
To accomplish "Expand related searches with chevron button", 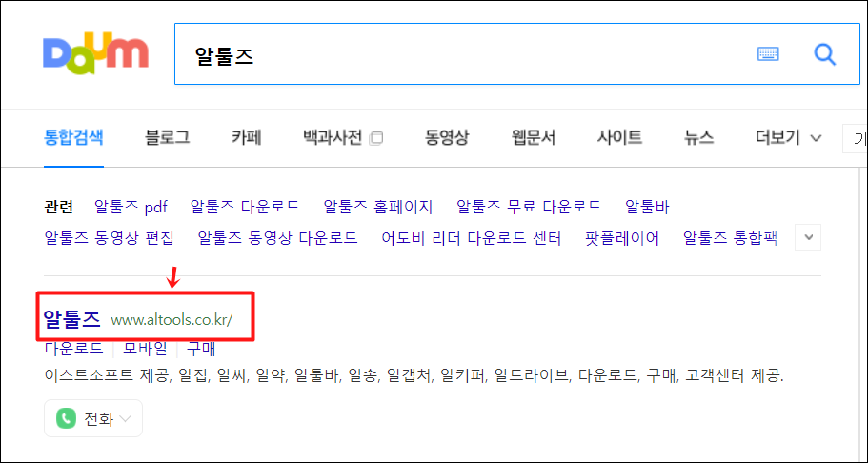I will (x=808, y=237).
